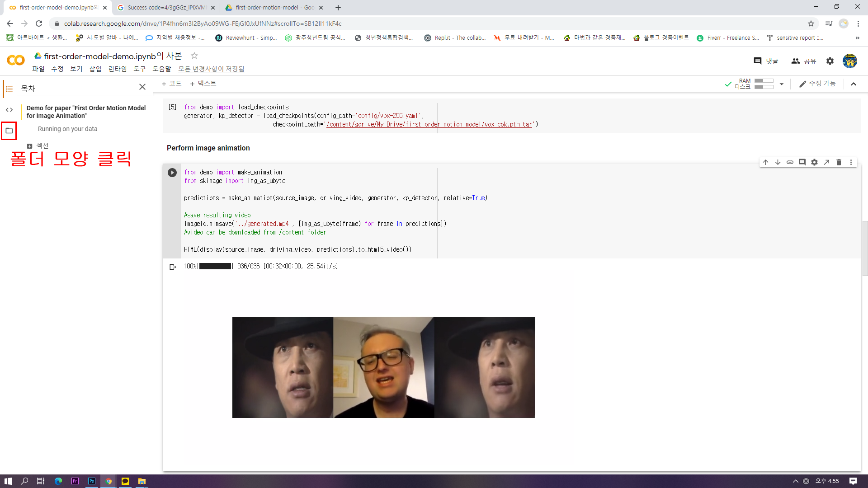868x488 pixels.
Task: Add a new code cell
Action: pyautogui.click(x=171, y=84)
